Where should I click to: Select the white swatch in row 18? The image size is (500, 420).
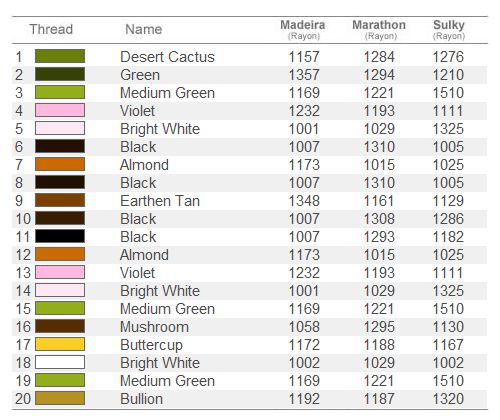[x=60, y=362]
